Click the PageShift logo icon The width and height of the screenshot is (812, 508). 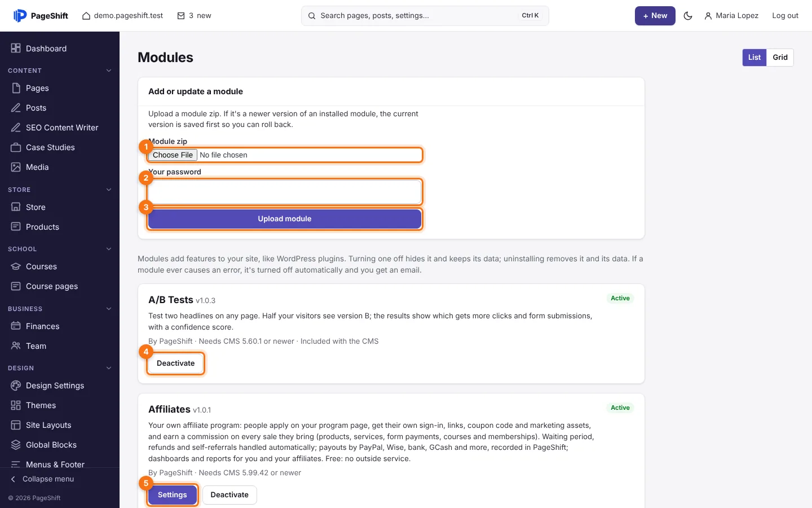click(x=20, y=16)
